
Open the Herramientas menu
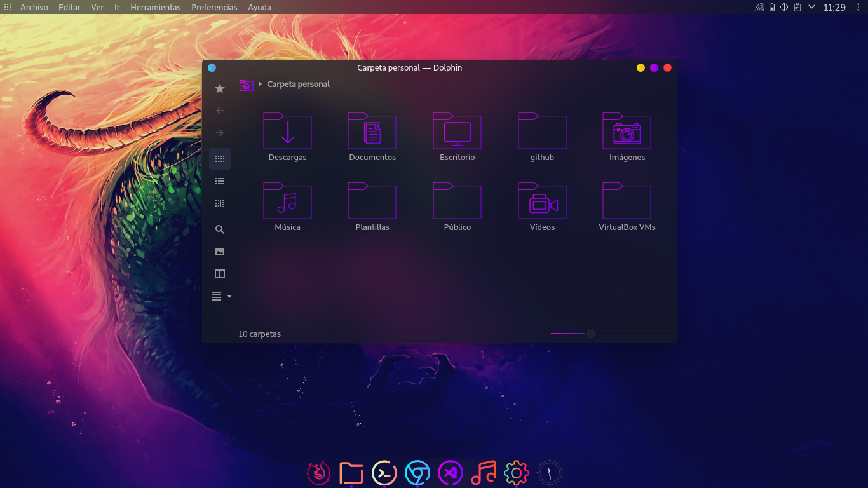tap(156, 7)
